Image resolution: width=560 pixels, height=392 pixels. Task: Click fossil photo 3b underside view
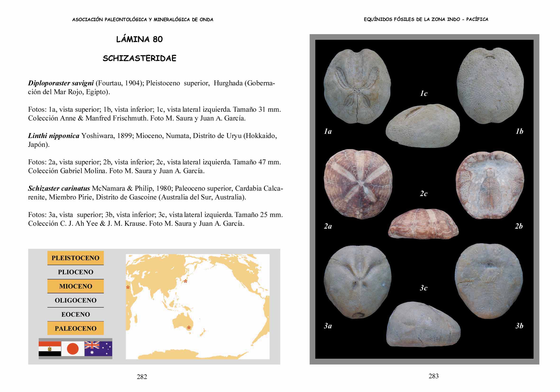[489, 281]
